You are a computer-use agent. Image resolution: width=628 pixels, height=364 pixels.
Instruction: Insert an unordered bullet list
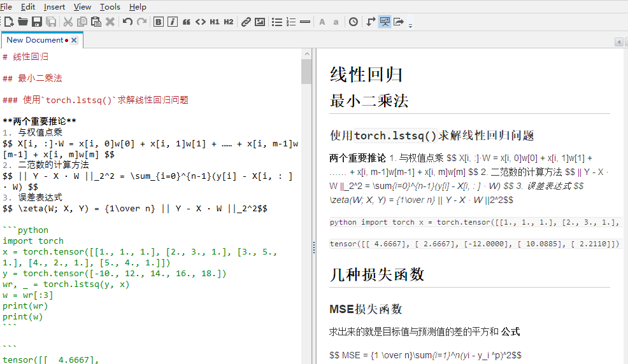277,22
